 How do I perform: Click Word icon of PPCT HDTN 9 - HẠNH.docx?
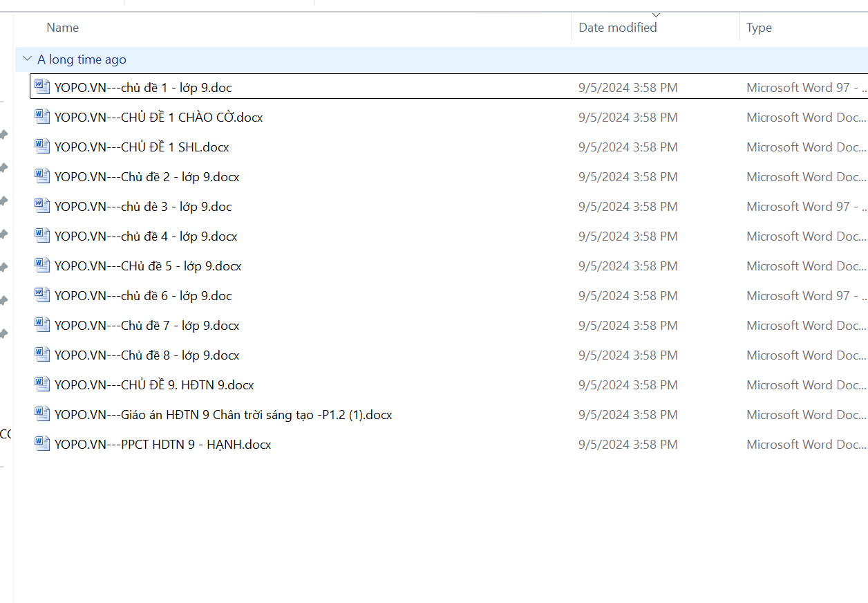point(43,444)
